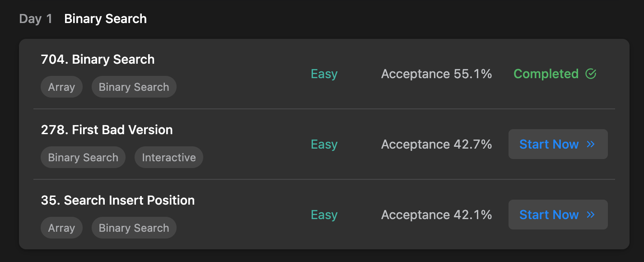This screenshot has width=644, height=262.
Task: Select the Interactive tag
Action: coord(169,158)
